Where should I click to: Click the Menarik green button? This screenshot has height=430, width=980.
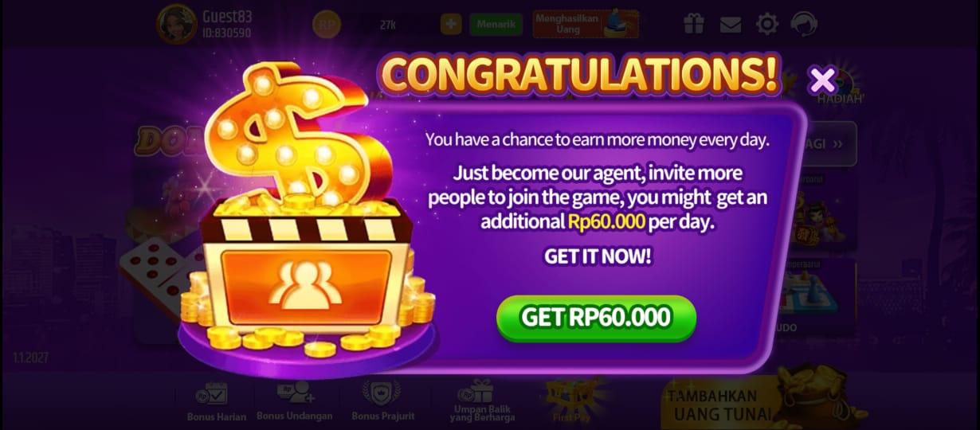496,24
